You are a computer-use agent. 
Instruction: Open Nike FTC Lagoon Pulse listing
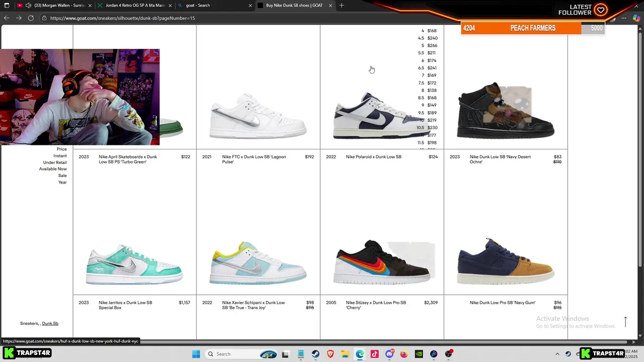(x=254, y=159)
